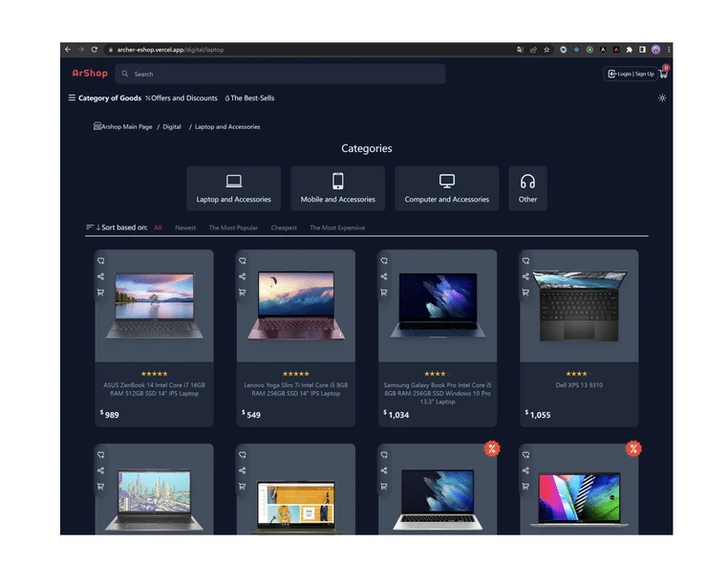Viewport: 728px width, 586px height.
Task: Click favorite icon on Dell XPS 13 card
Action: [525, 261]
